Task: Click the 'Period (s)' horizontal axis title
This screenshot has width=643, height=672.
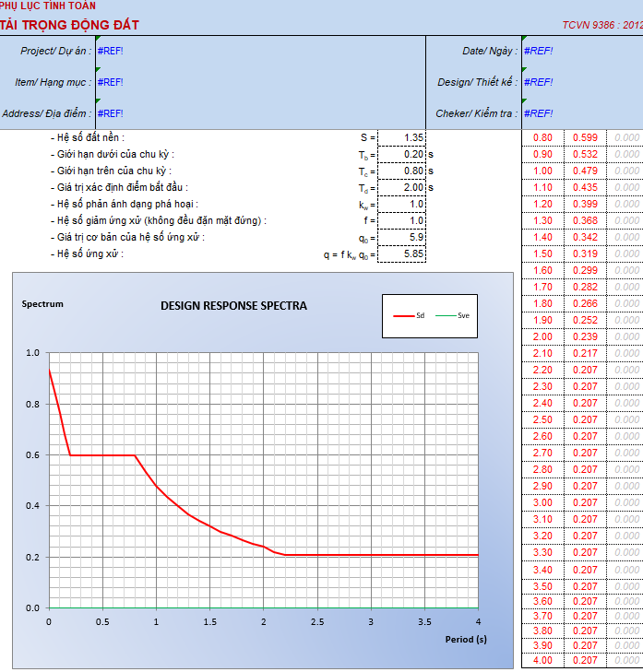Action: pos(466,640)
